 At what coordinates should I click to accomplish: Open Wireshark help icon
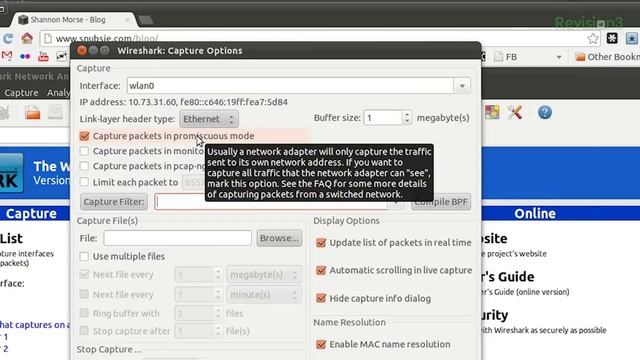point(544,112)
